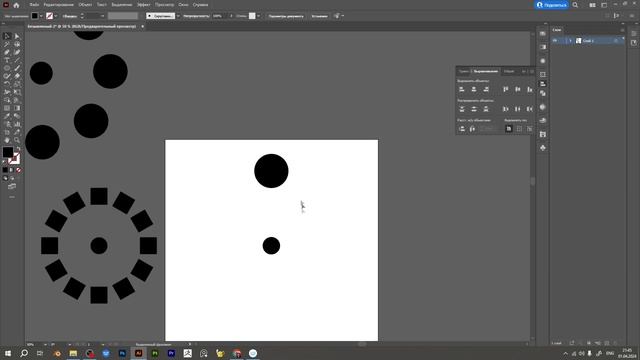Set color mode to Gradient
The height and width of the screenshot is (360, 640).
(12, 170)
